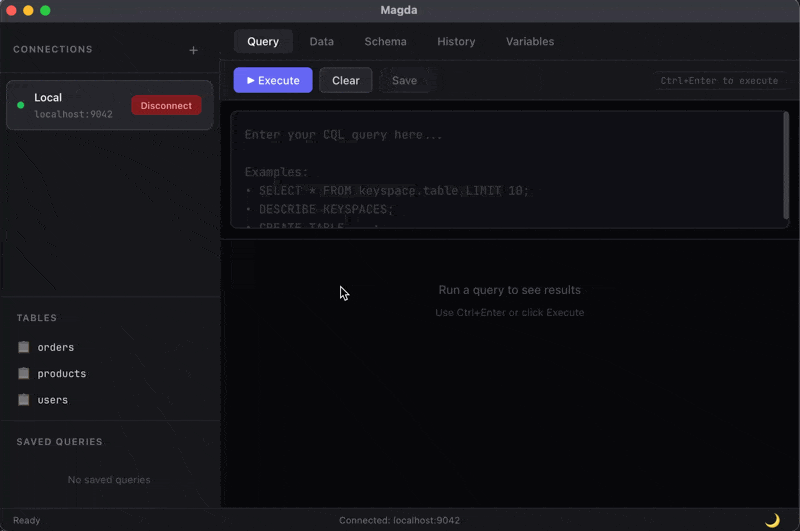Toggle dark mode with moon icon

tap(772, 520)
